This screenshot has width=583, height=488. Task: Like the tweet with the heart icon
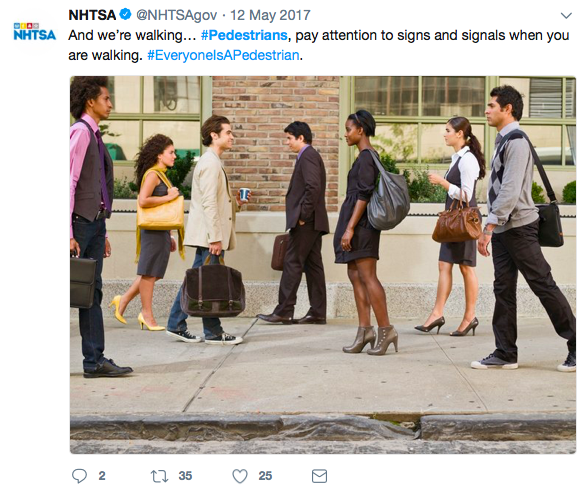coord(240,476)
